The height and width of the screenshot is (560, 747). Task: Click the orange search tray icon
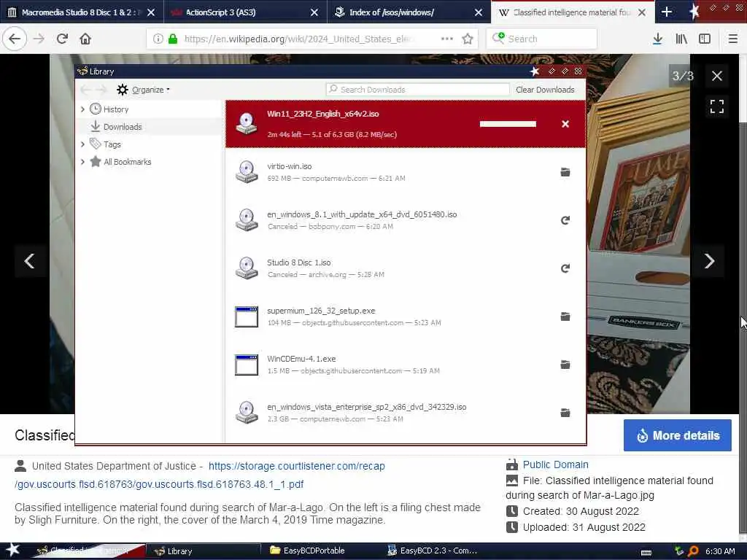(x=694, y=551)
